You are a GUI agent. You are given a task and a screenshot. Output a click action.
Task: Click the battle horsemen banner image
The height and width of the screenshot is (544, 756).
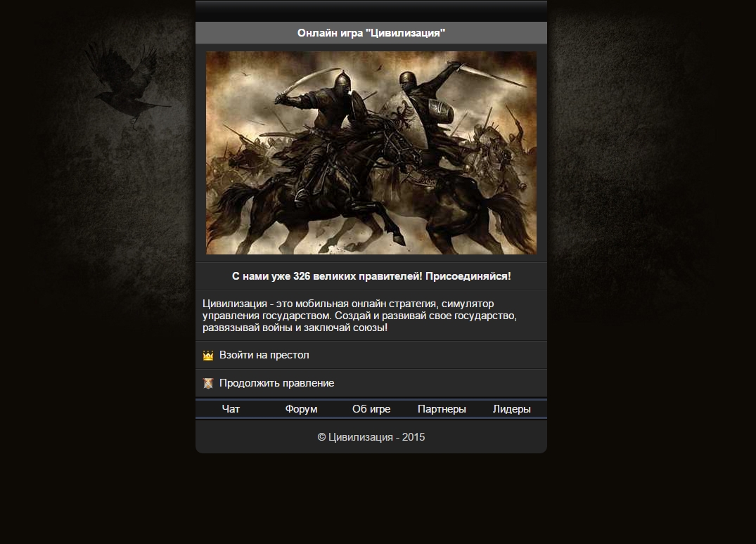371,153
